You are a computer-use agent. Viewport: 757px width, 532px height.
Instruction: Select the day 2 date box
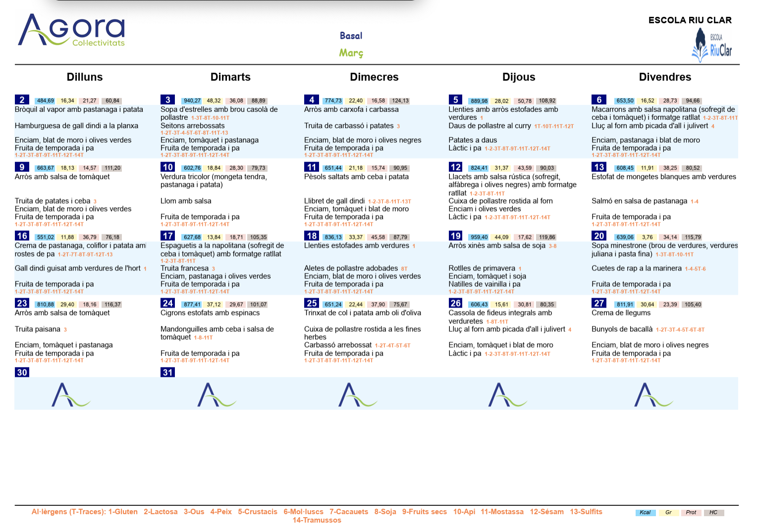[x=22, y=100]
